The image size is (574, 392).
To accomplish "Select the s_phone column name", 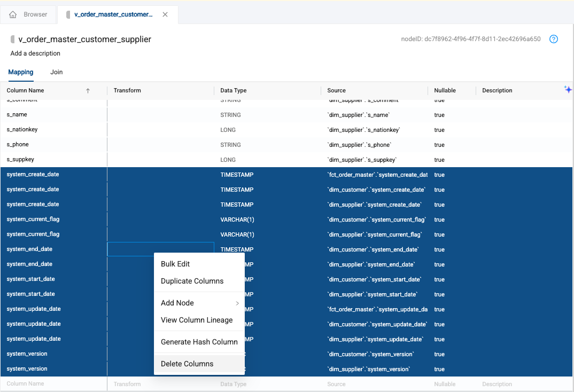I will click(x=18, y=144).
